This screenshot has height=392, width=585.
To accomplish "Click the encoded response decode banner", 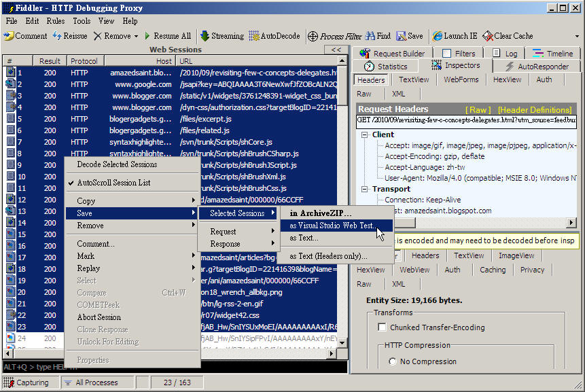I will tap(486, 240).
